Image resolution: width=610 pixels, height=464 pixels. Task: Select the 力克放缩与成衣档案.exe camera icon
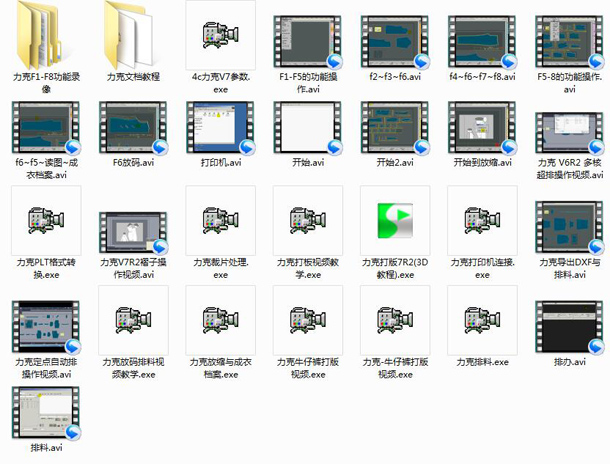click(x=220, y=320)
